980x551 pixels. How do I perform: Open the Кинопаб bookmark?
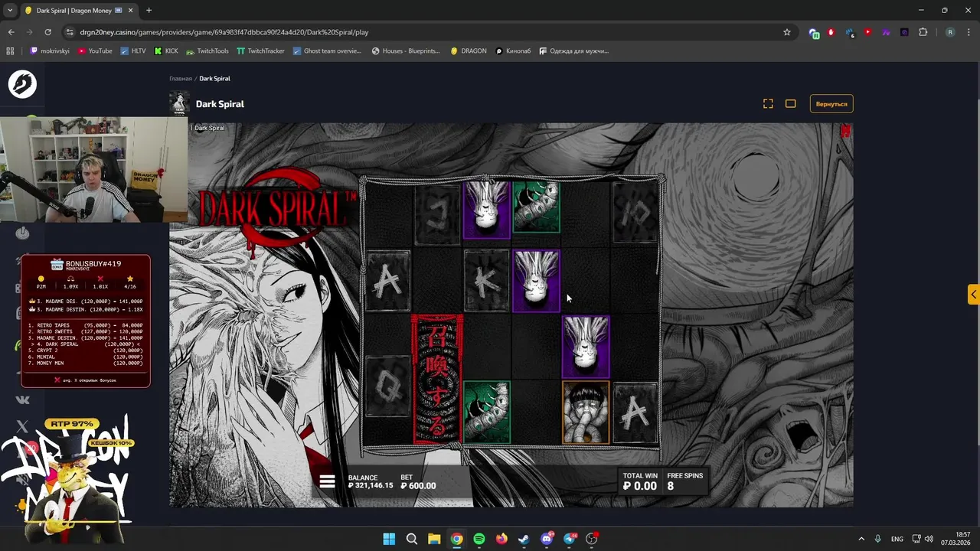tap(513, 51)
